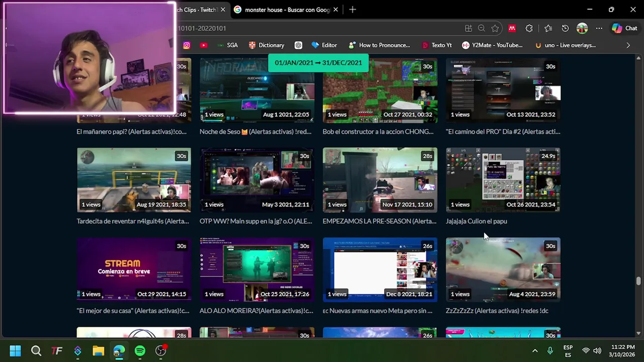This screenshot has width=644, height=362.
Task: Close the Twitch Clips tab
Action: [222, 10]
